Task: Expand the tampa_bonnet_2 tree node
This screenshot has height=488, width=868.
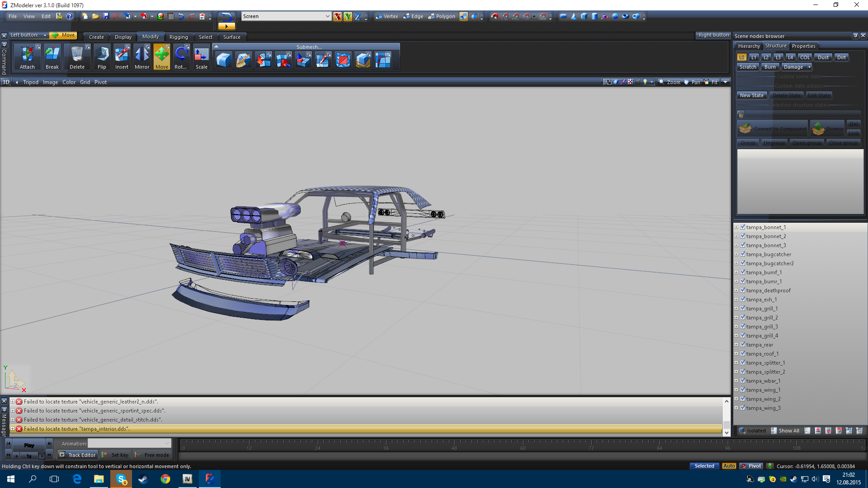Action: pos(736,236)
